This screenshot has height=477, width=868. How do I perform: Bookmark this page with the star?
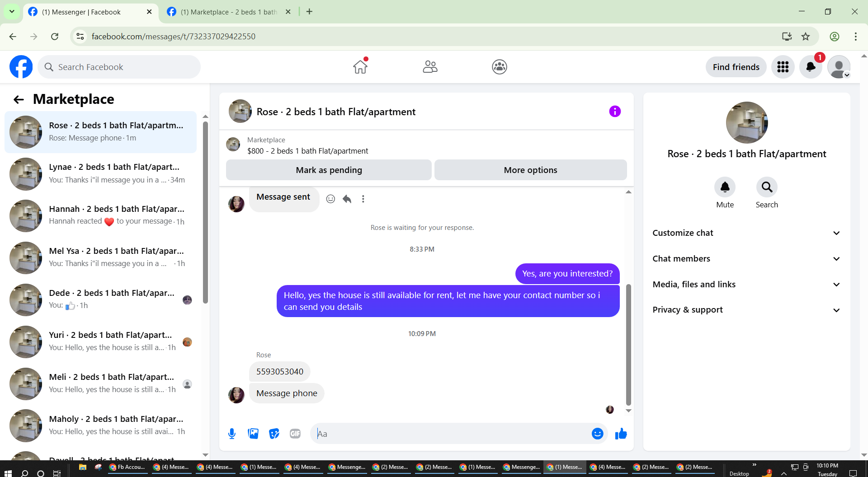(806, 37)
